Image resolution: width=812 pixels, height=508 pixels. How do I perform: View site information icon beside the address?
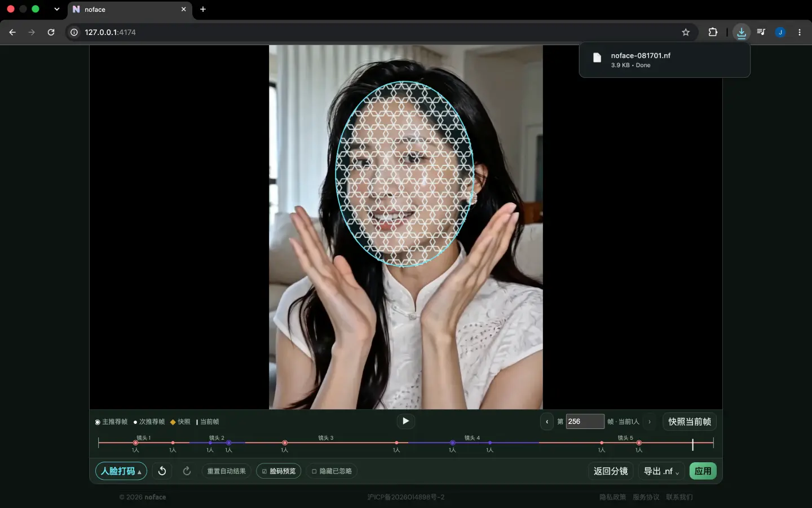pyautogui.click(x=74, y=32)
